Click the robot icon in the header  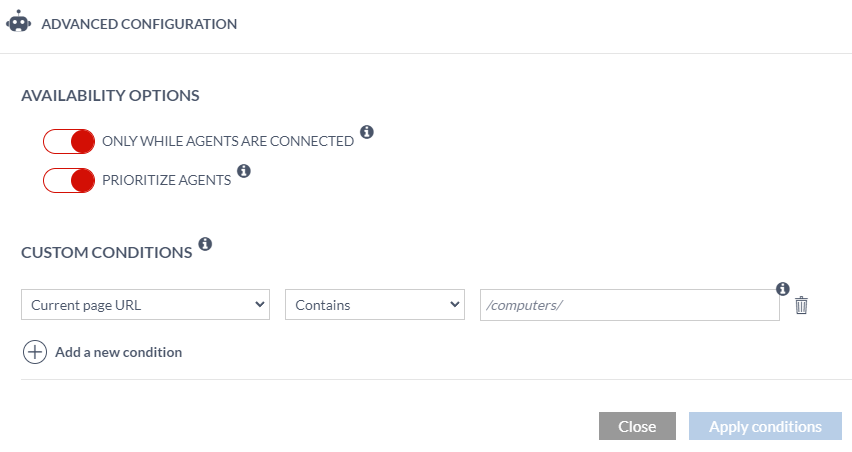tap(19, 23)
